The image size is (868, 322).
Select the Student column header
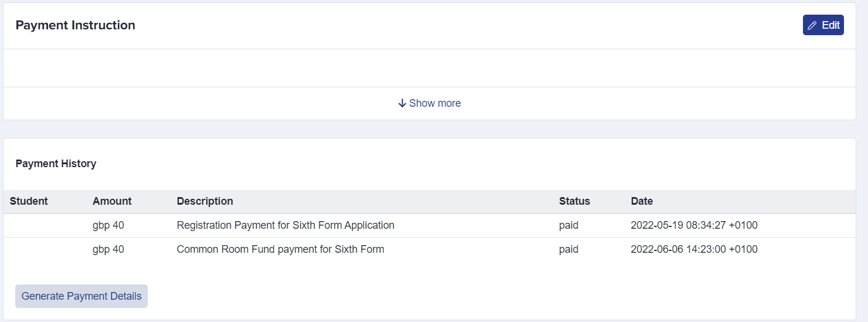click(29, 201)
